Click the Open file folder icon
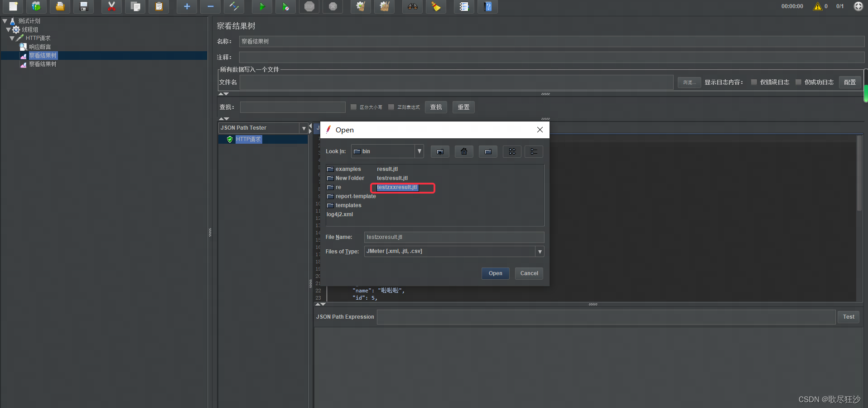 [x=60, y=6]
